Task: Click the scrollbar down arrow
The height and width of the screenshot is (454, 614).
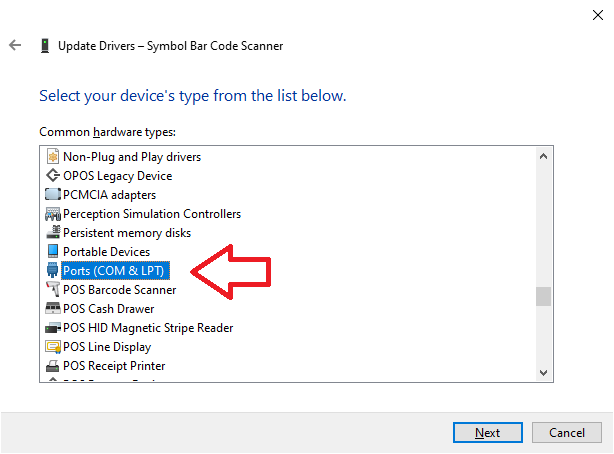Action: (x=543, y=373)
